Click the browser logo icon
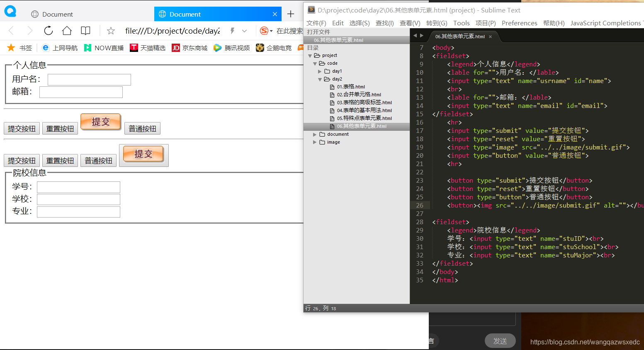 pos(10,11)
